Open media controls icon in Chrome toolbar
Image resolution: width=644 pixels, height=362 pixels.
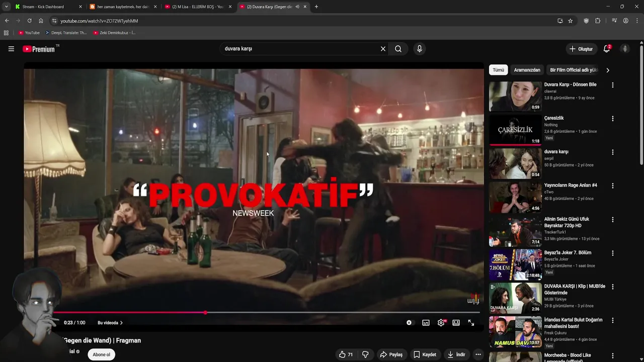click(x=614, y=21)
